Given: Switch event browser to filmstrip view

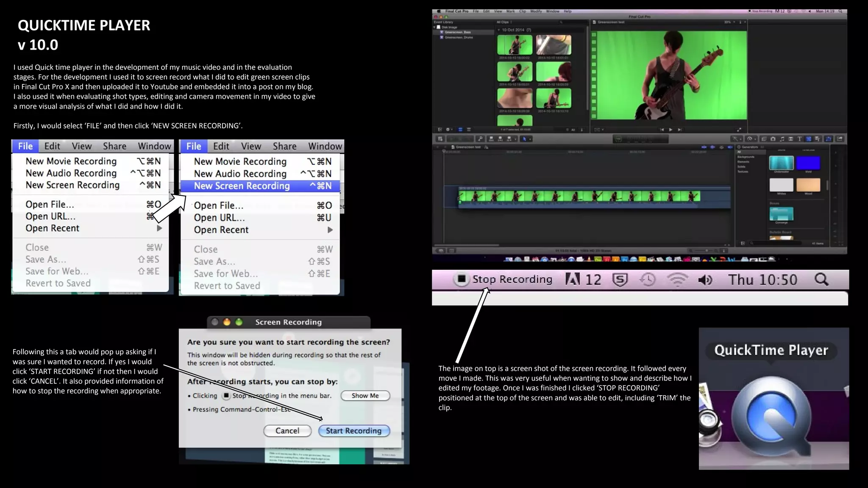Looking at the screenshot, I should tap(460, 130).
